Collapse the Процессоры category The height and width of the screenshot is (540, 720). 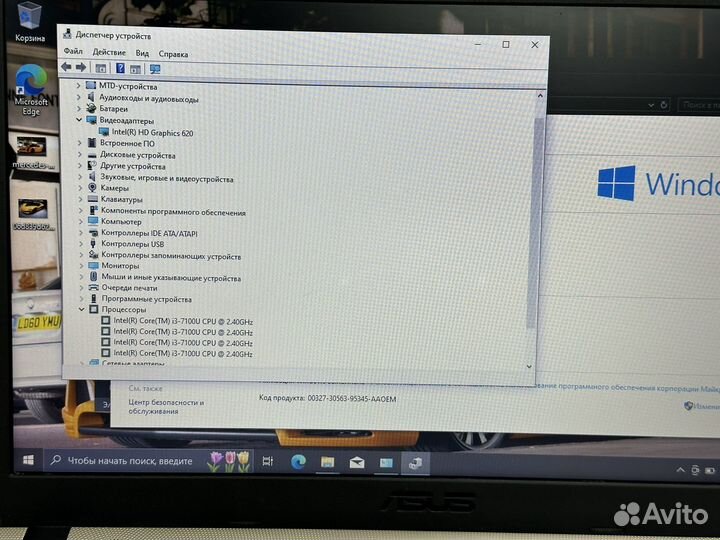point(81,310)
